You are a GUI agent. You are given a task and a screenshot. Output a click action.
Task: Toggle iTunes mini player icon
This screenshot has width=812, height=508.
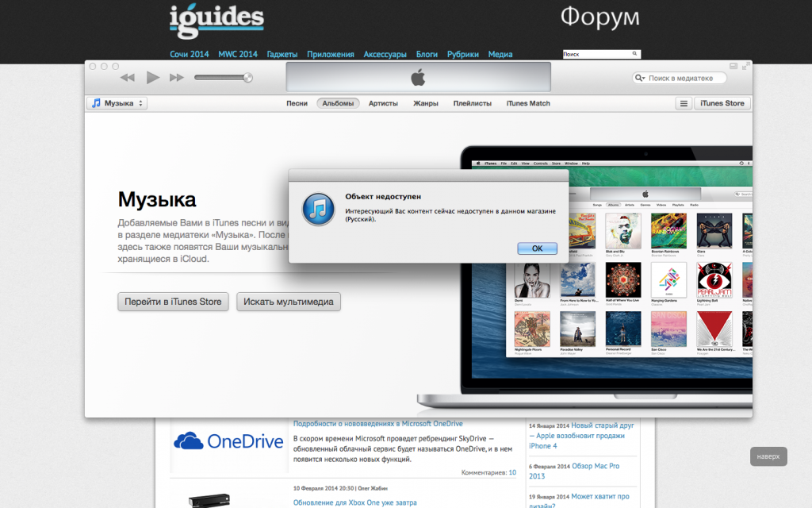(733, 66)
